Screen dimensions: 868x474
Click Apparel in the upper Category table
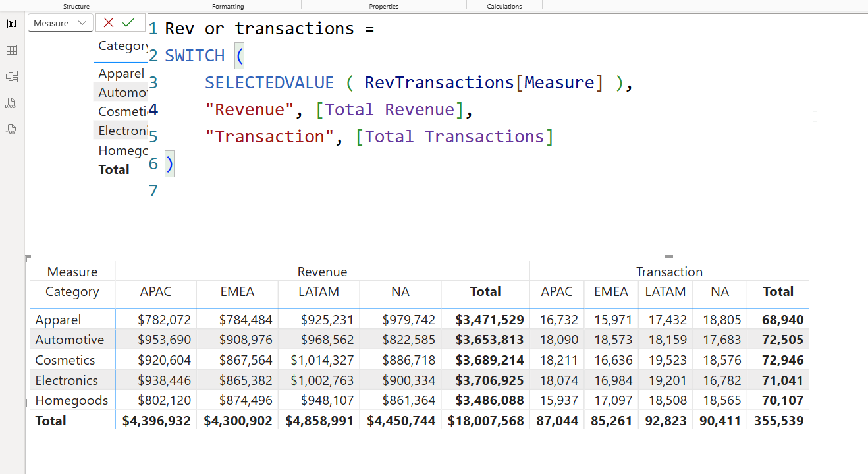point(121,73)
